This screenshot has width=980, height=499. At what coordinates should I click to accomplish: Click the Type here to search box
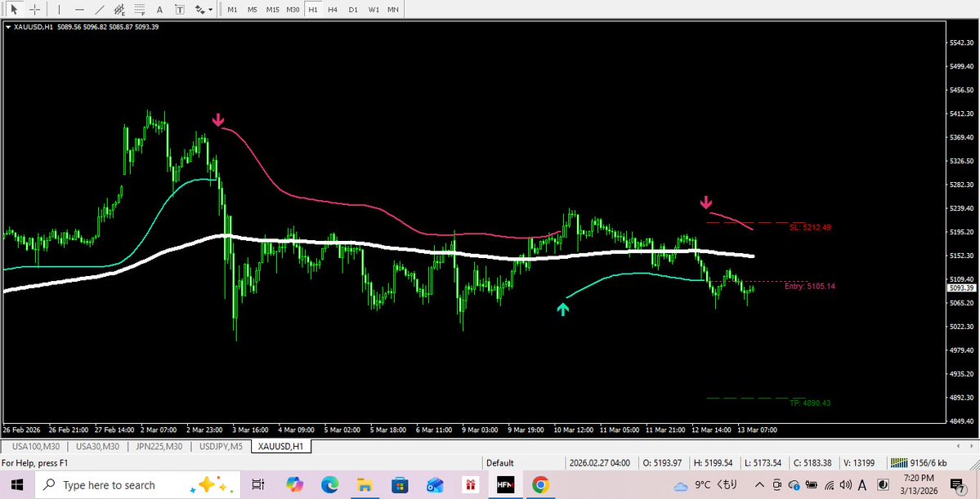click(137, 485)
